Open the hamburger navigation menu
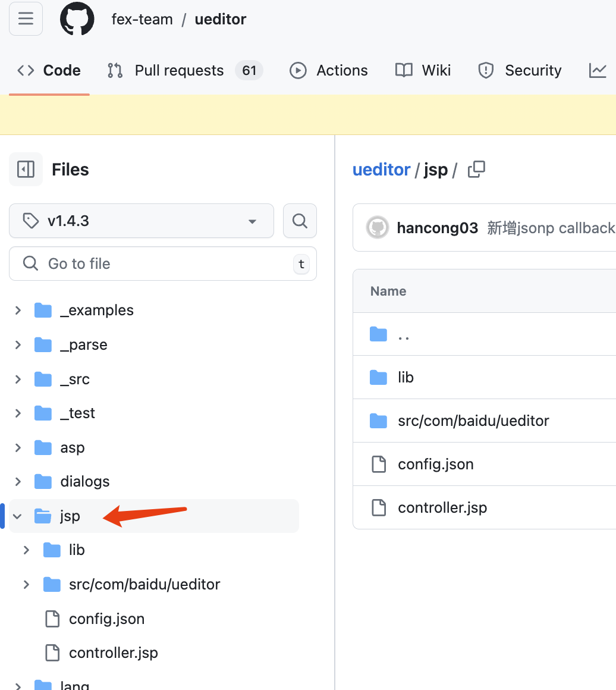The image size is (616, 690). (x=26, y=19)
